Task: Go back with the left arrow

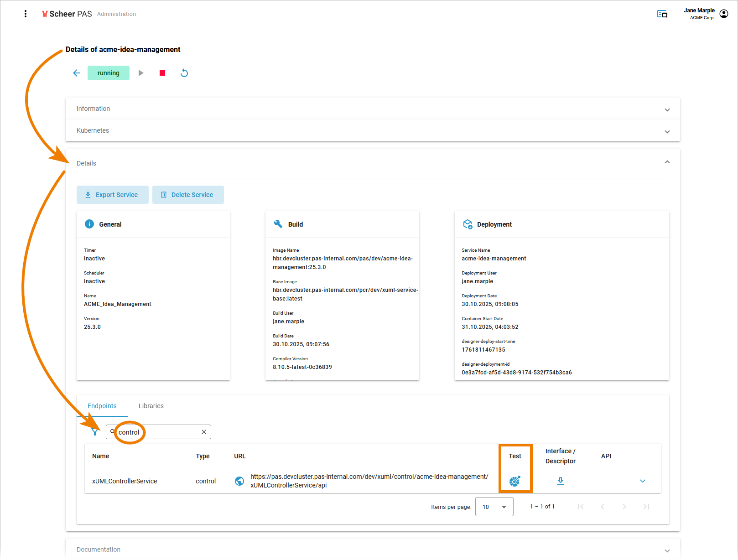Action: (x=77, y=73)
